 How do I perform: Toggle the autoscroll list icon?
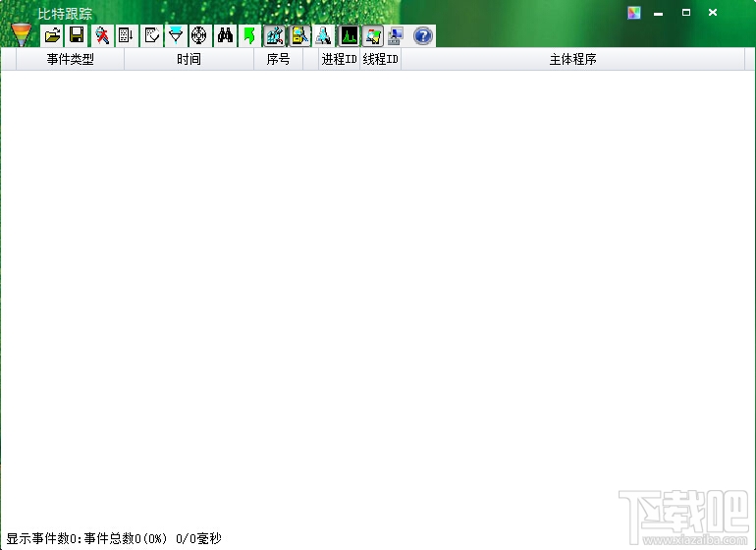(127, 35)
